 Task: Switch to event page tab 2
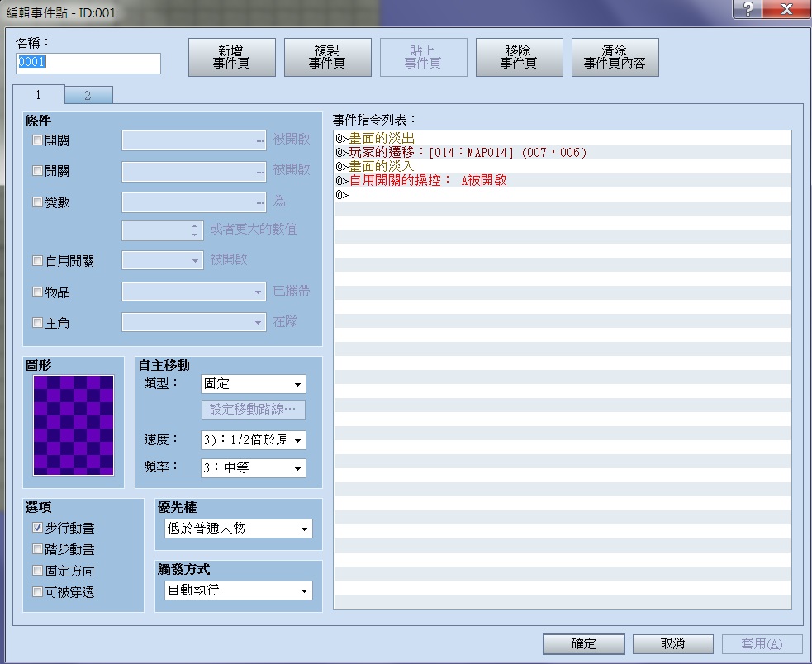pyautogui.click(x=88, y=95)
